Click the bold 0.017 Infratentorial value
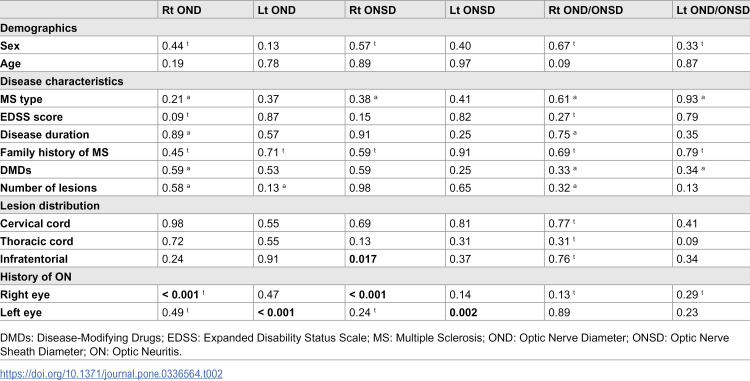This screenshot has width=750, height=381. point(363,259)
